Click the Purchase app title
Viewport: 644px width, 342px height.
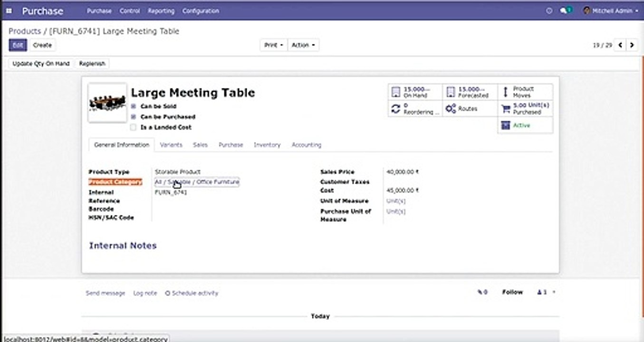42,10
